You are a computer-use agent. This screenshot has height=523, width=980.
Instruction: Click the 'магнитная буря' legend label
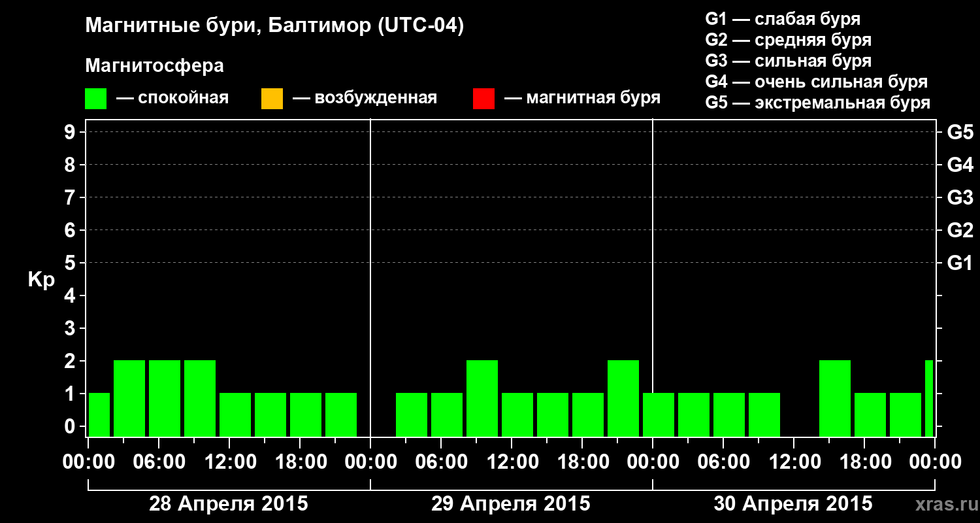pyautogui.click(x=593, y=99)
